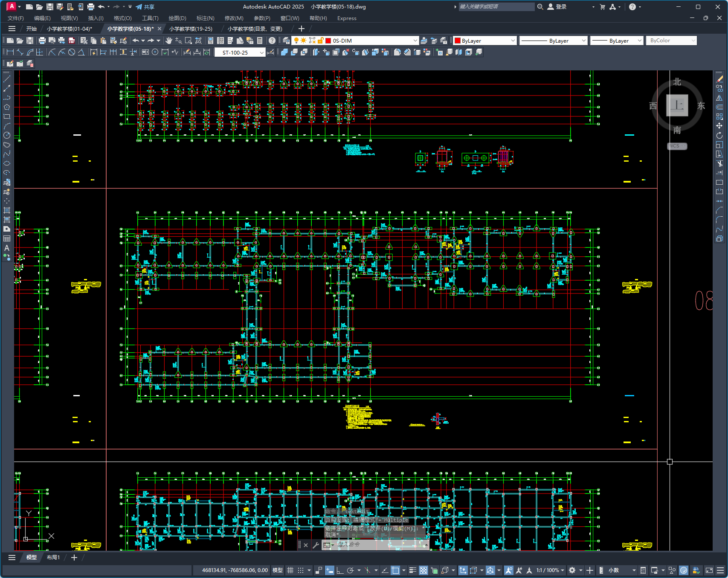Screen dimensions: 728x578
Task: Toggle Object Snap in status bar
Action: pyautogui.click(x=395, y=570)
